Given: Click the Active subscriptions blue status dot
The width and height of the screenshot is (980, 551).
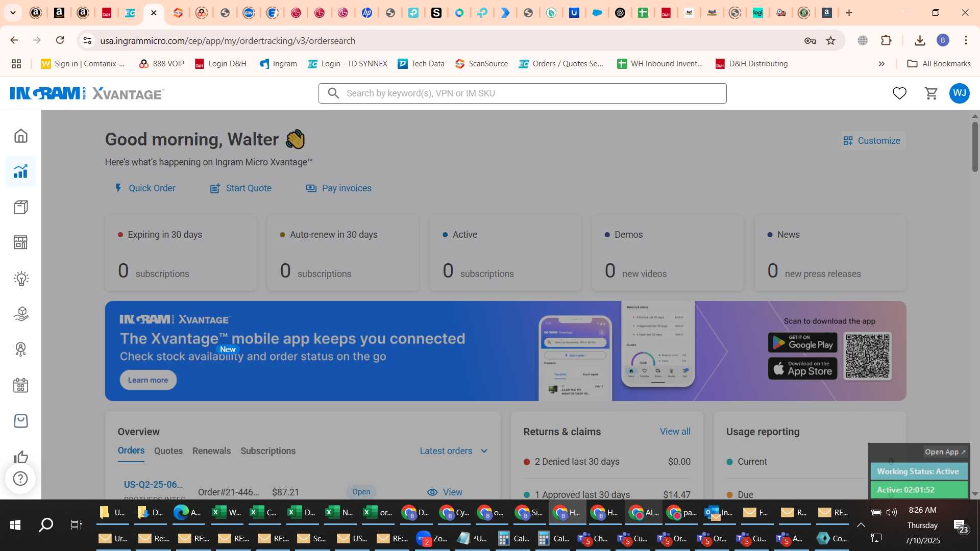Looking at the screenshot, I should 445,235.
